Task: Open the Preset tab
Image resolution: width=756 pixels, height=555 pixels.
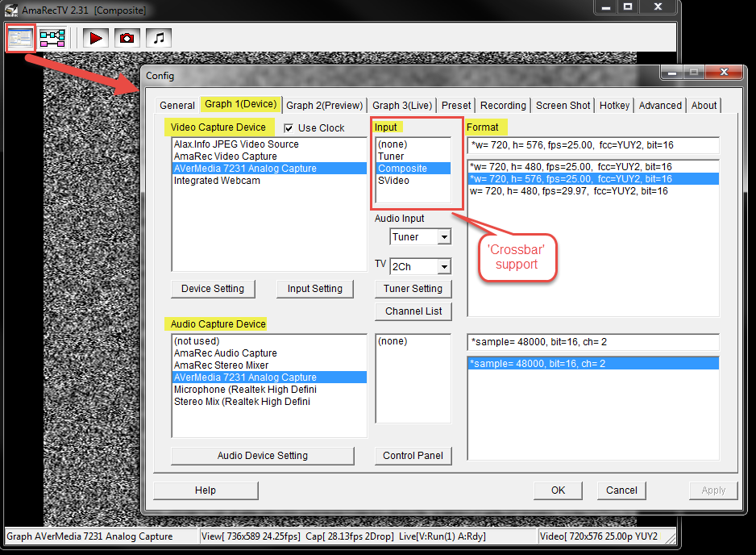Action: click(456, 105)
